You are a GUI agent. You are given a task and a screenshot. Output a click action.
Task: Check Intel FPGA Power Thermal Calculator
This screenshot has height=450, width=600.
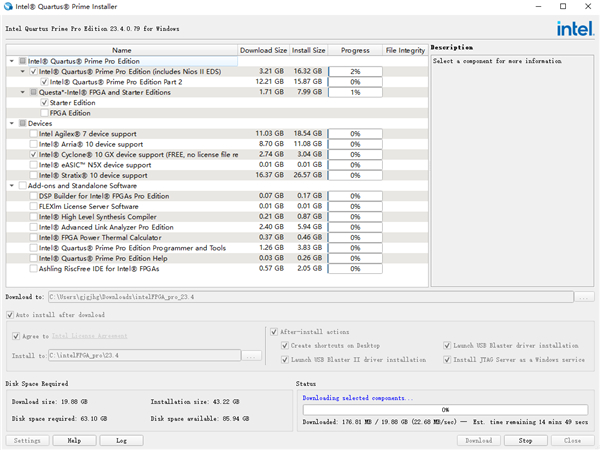click(34, 237)
